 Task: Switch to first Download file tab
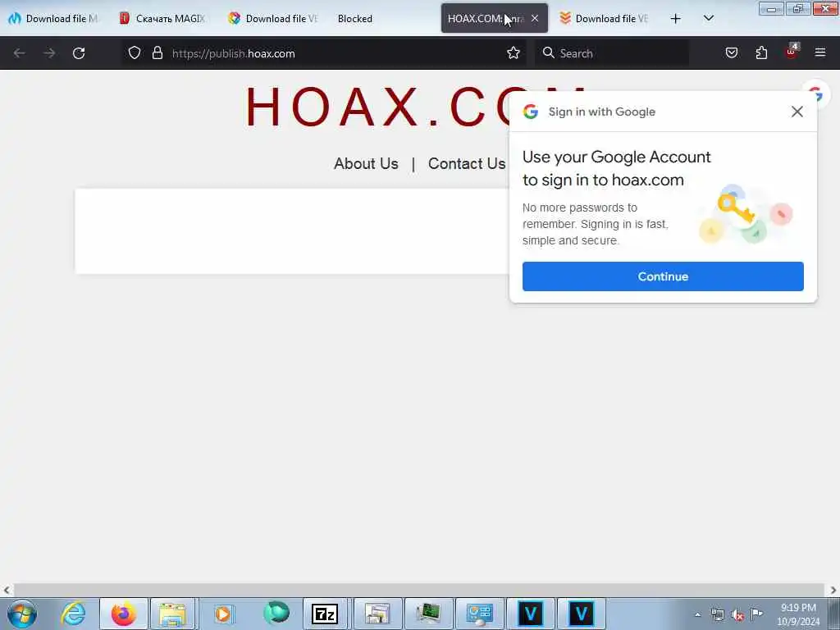tap(53, 19)
